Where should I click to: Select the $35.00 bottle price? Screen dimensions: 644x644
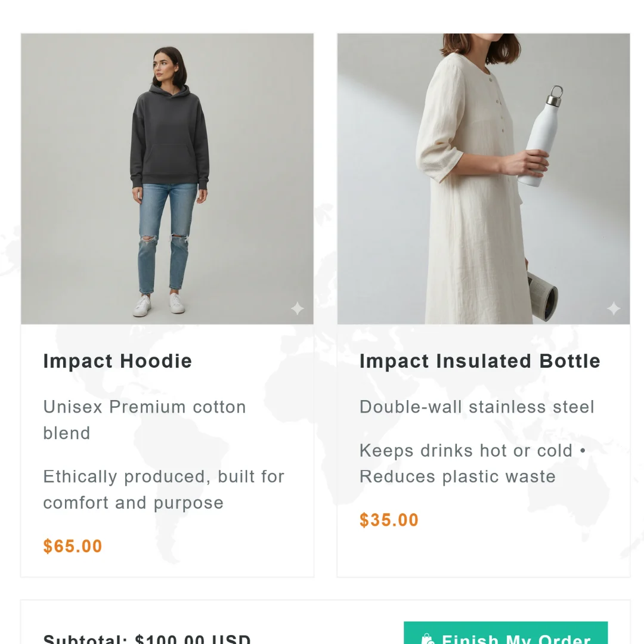pos(389,520)
